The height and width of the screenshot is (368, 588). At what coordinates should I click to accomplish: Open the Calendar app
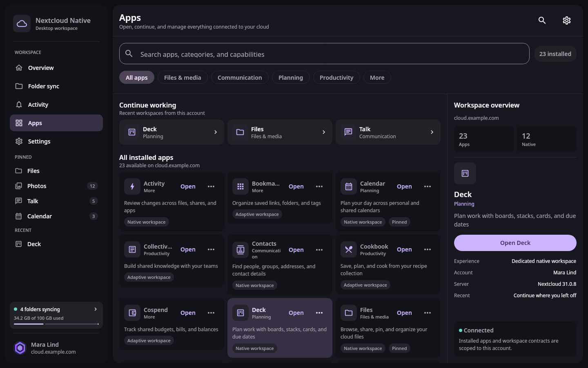tap(404, 186)
